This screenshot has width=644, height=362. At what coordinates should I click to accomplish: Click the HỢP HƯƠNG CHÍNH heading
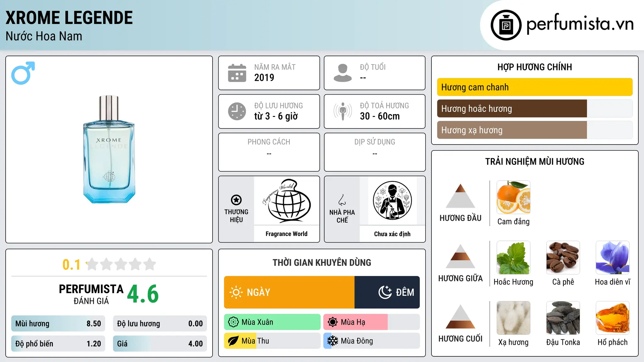click(535, 67)
